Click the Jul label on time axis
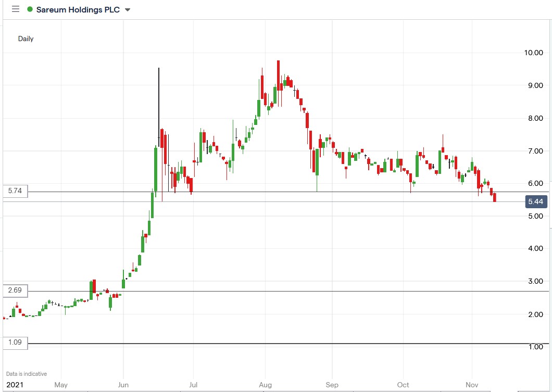Screen dimensions: 552x392 tap(193, 385)
